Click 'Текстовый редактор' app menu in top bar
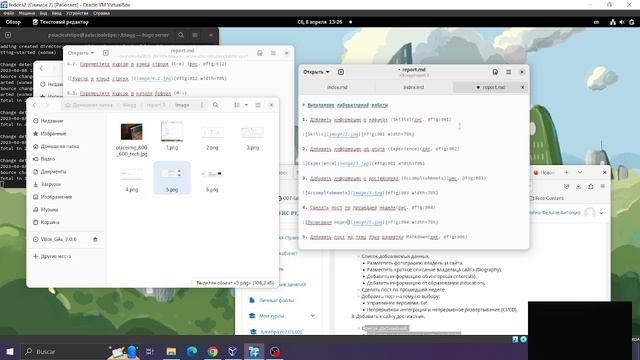The width and height of the screenshot is (640, 360). click(60, 22)
